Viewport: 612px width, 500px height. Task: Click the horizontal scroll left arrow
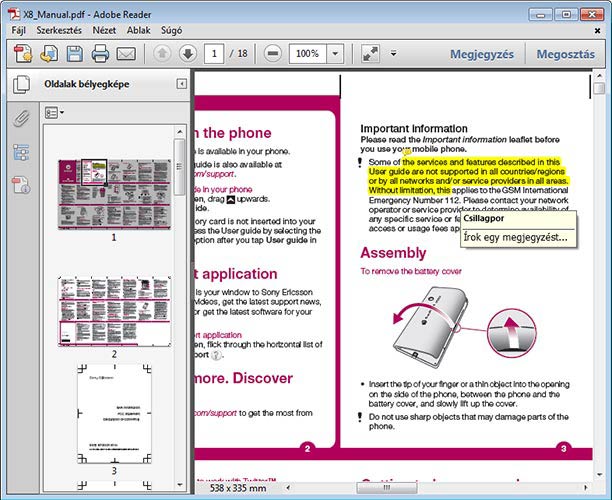coord(288,488)
